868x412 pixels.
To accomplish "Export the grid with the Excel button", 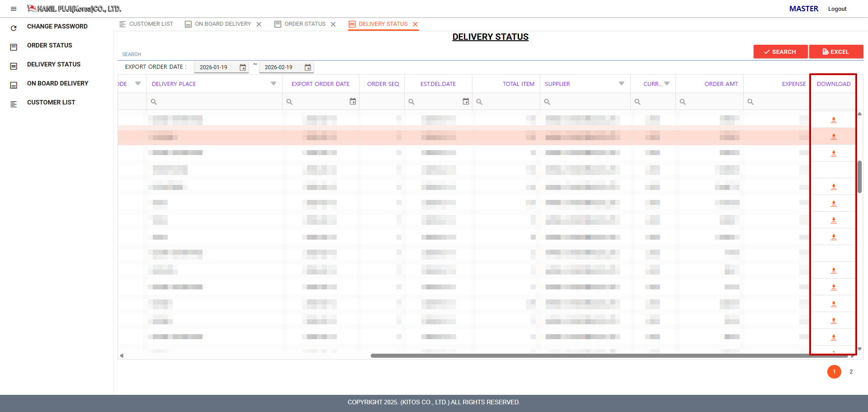I will pyautogui.click(x=836, y=52).
